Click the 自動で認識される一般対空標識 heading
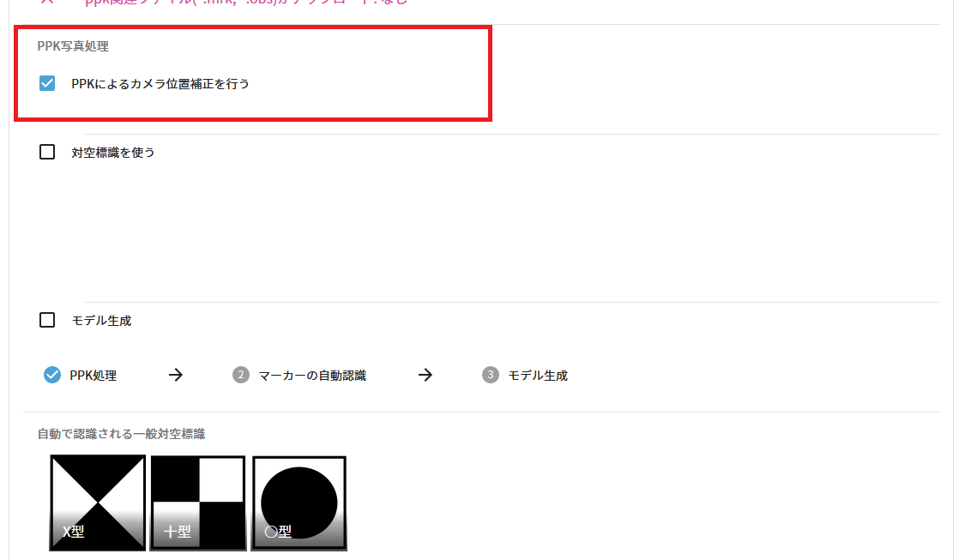 point(121,434)
